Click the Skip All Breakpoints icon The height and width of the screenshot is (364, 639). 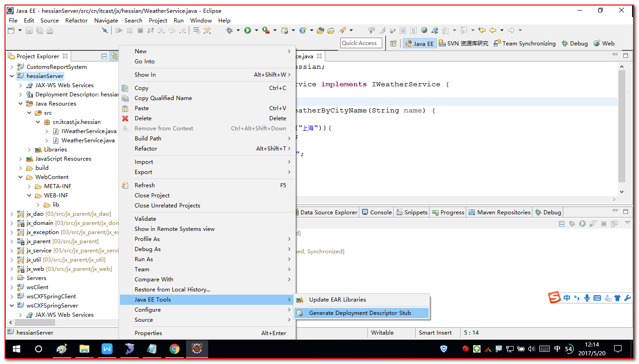[105, 30]
